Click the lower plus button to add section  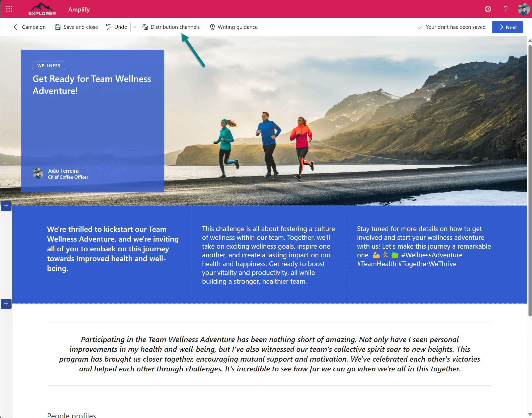pyautogui.click(x=6, y=304)
